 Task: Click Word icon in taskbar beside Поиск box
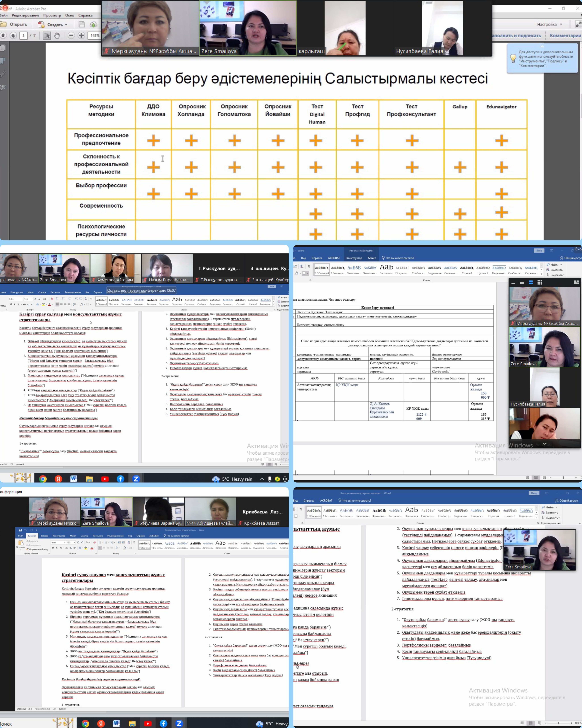116,724
